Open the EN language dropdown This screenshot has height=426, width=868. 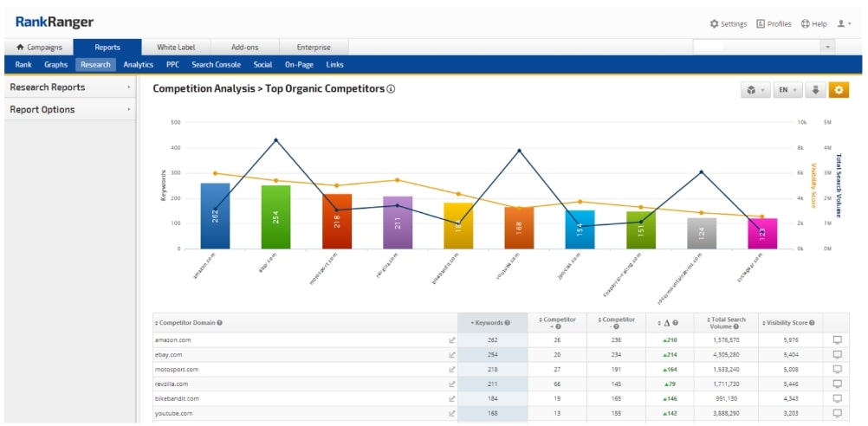click(x=787, y=90)
